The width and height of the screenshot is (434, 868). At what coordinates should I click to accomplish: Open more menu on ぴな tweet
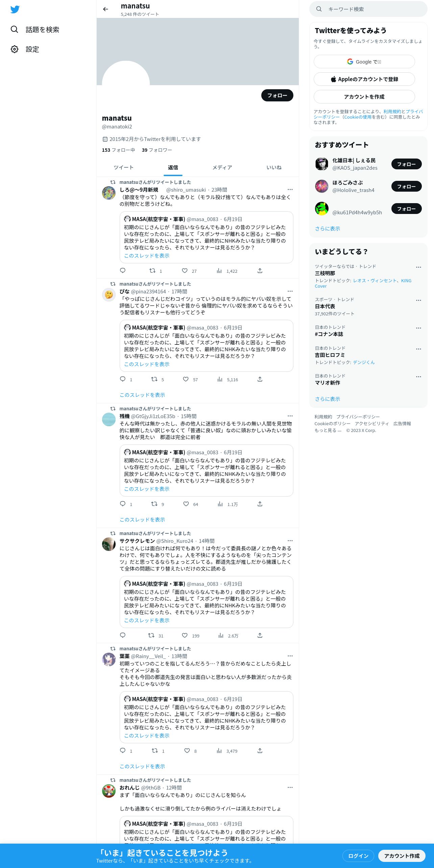point(290,291)
